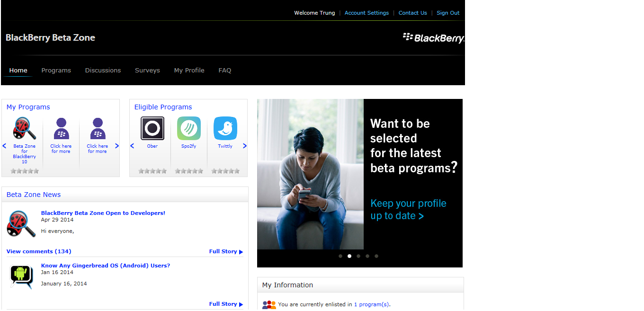Click the 1 program(s) link

click(x=372, y=304)
